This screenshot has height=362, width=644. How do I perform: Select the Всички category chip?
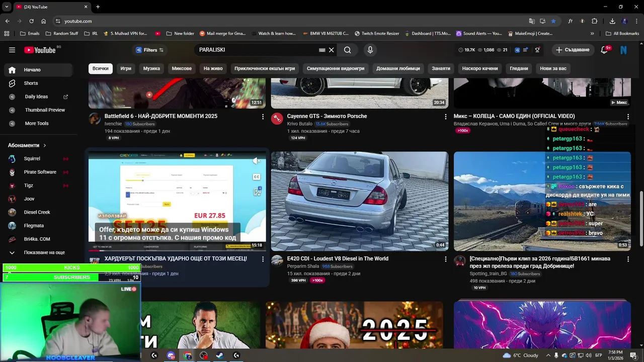click(101, 68)
